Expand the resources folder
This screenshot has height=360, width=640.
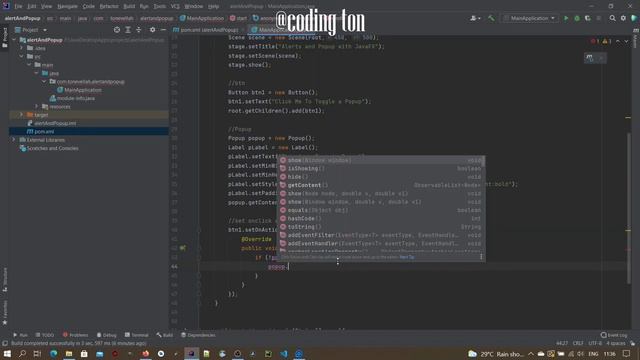tap(37, 107)
